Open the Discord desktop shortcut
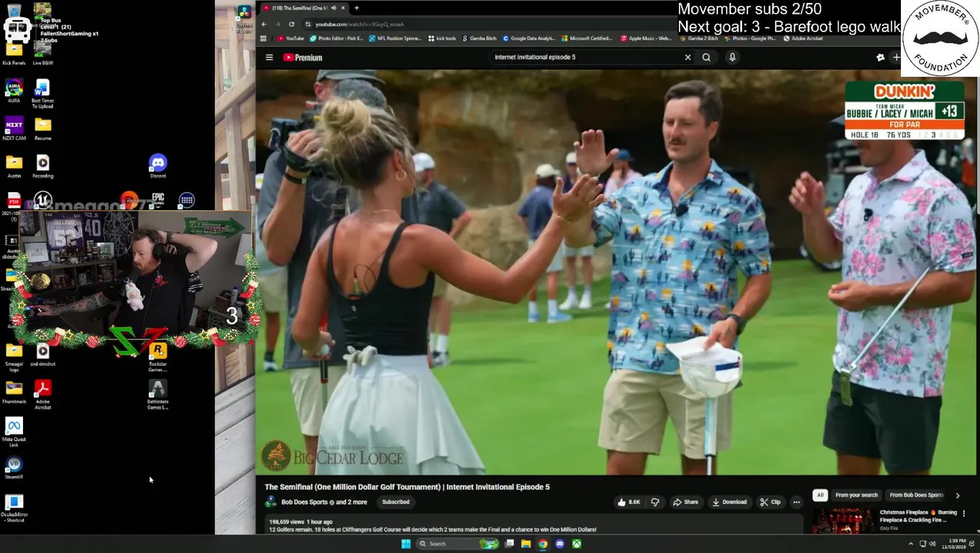This screenshot has width=980, height=553. click(x=157, y=165)
